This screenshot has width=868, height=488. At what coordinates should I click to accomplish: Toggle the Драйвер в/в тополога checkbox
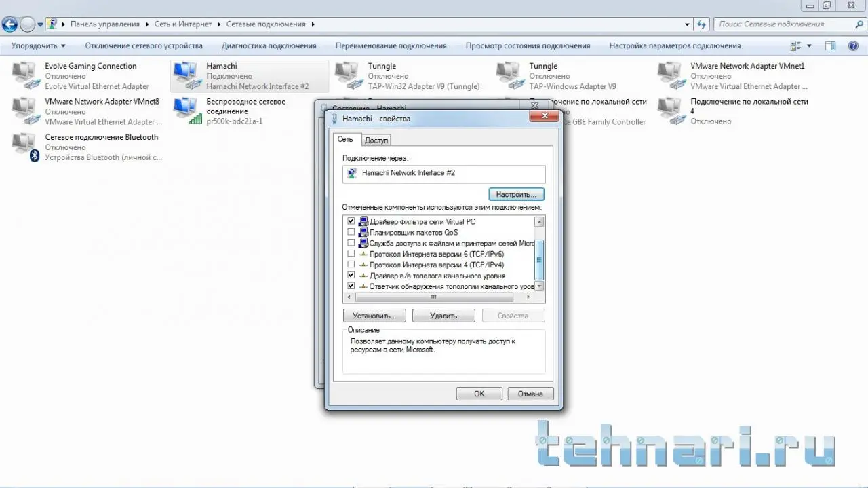[351, 276]
